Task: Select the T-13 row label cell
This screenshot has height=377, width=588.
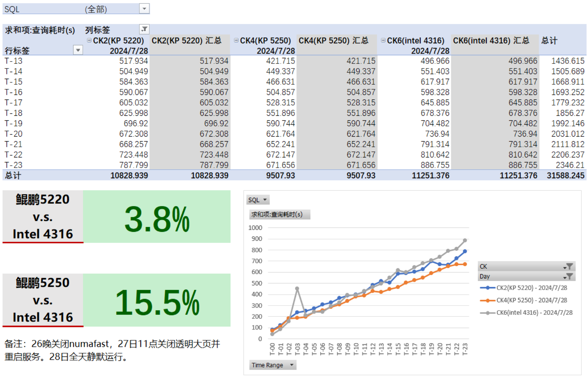Action: click(x=14, y=61)
